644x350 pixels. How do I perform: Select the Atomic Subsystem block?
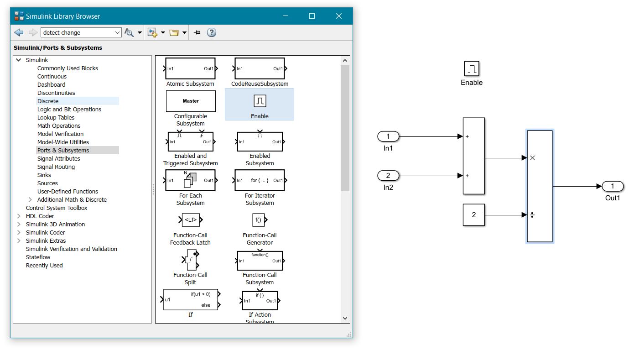click(x=190, y=68)
